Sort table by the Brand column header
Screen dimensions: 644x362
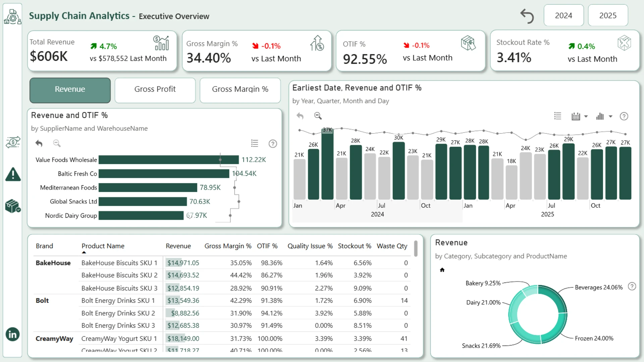click(44, 246)
